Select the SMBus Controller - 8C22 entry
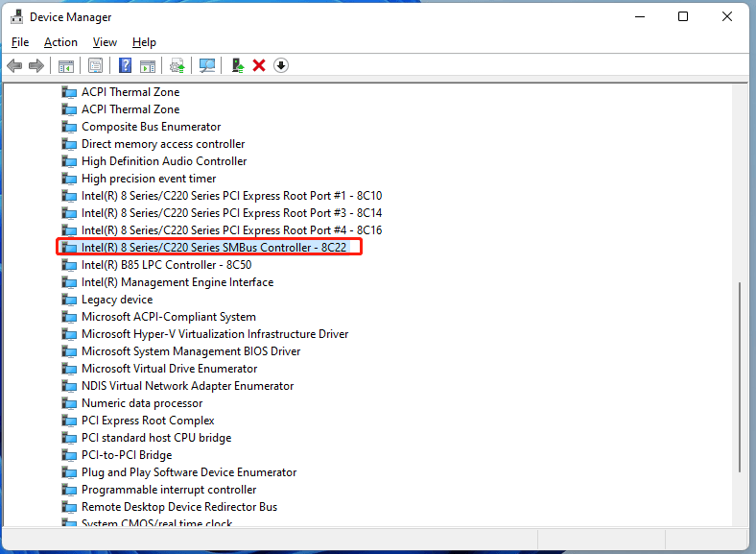 point(214,248)
